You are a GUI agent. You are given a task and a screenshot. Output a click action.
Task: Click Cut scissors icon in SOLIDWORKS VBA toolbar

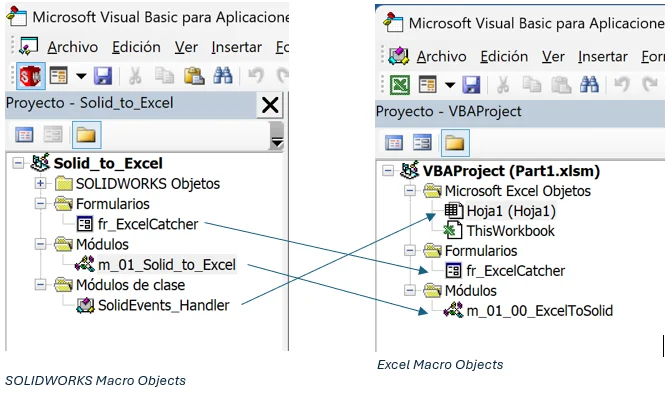pos(135,76)
